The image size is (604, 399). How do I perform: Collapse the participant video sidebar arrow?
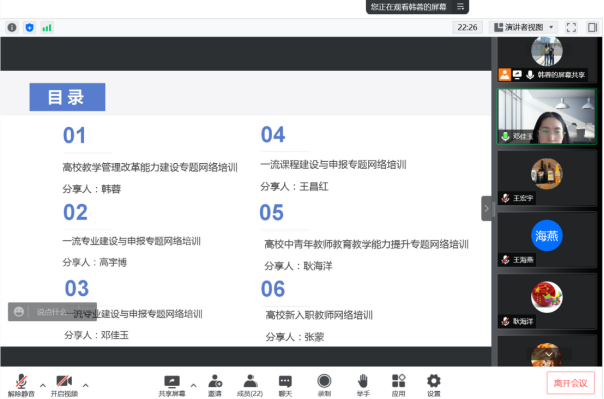click(486, 208)
